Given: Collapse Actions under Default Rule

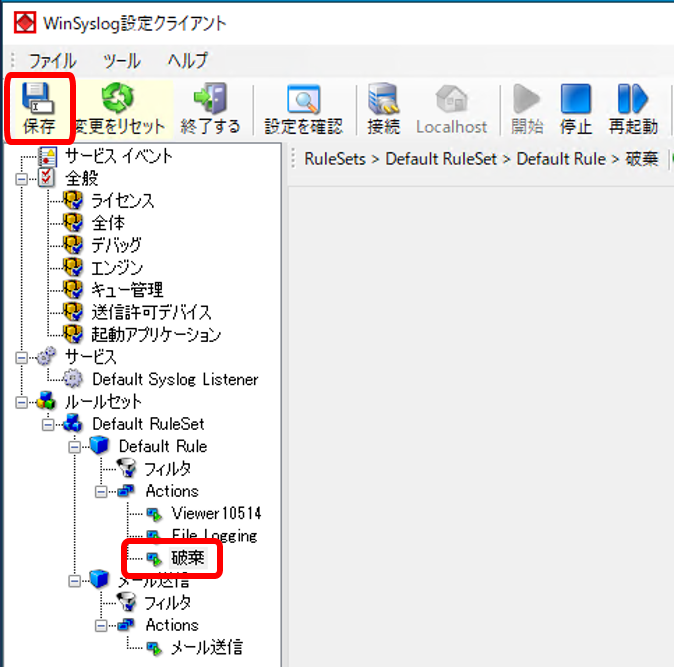Looking at the screenshot, I should coord(101,492).
